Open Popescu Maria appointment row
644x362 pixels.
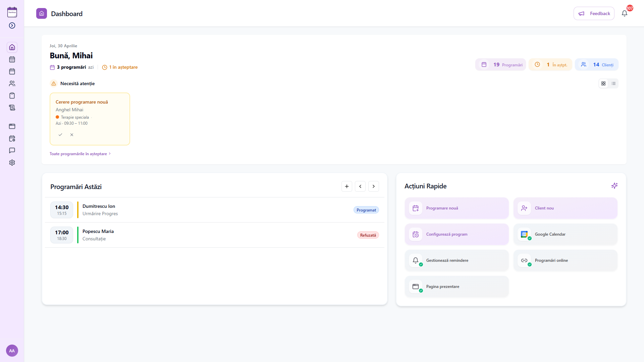click(215, 235)
